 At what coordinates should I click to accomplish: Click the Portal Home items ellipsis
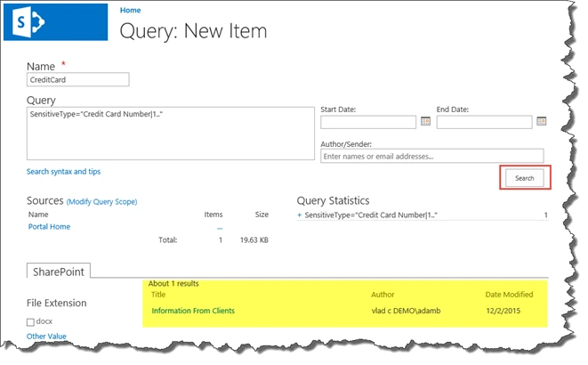(220, 227)
